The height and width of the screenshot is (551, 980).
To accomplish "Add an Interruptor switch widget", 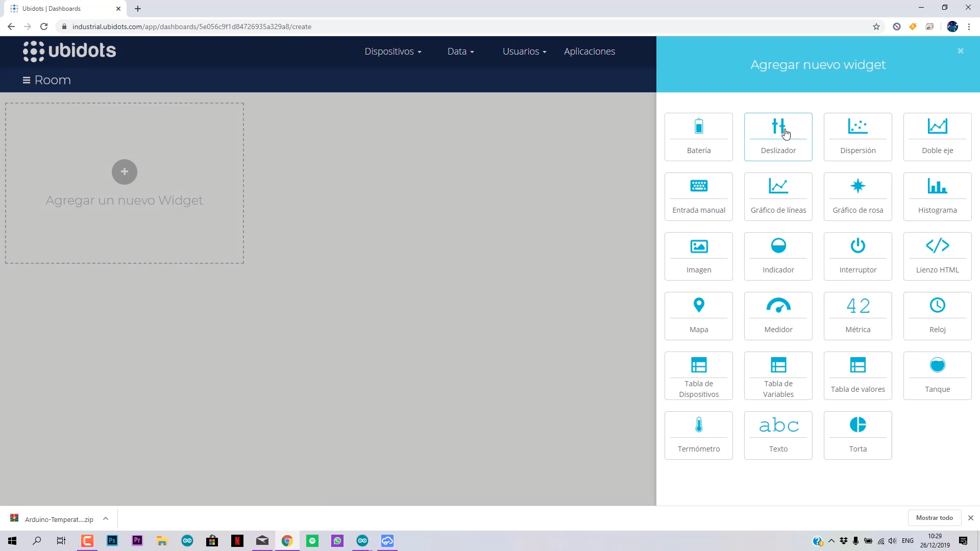I will 857,256.
